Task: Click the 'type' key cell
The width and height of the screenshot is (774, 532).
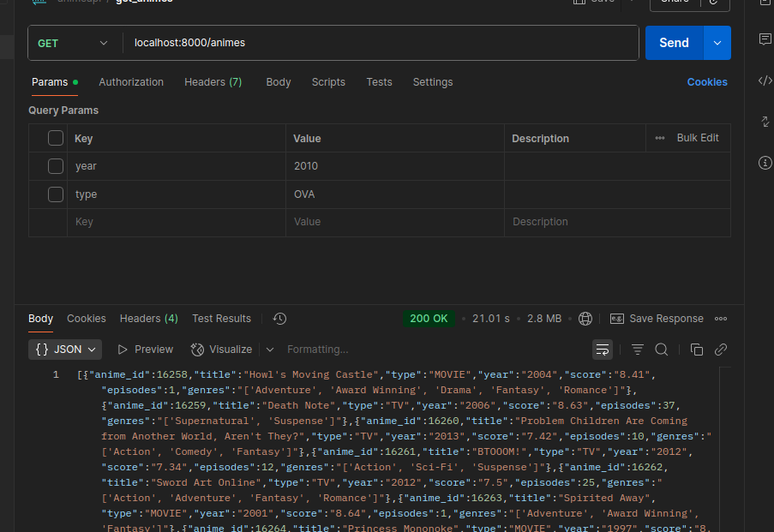Action: (177, 194)
